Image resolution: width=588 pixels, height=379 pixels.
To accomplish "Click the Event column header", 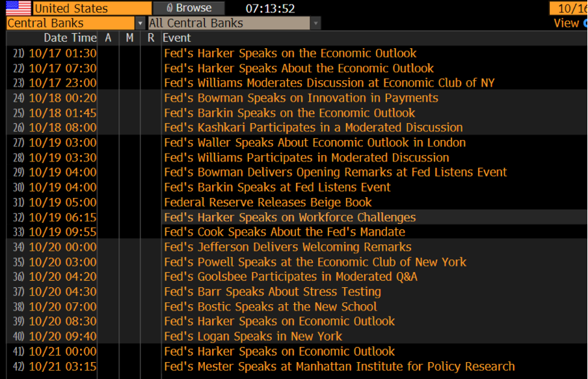I will (x=177, y=38).
